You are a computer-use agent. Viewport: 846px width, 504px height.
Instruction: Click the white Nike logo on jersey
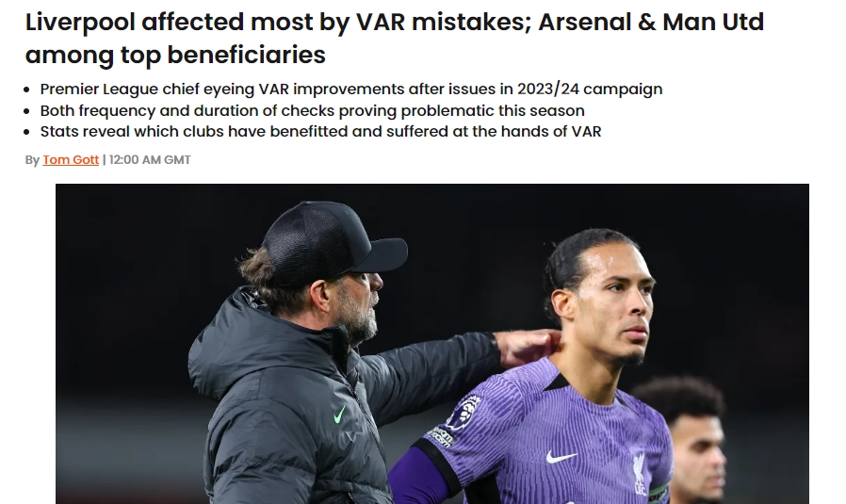pyautogui.click(x=561, y=457)
